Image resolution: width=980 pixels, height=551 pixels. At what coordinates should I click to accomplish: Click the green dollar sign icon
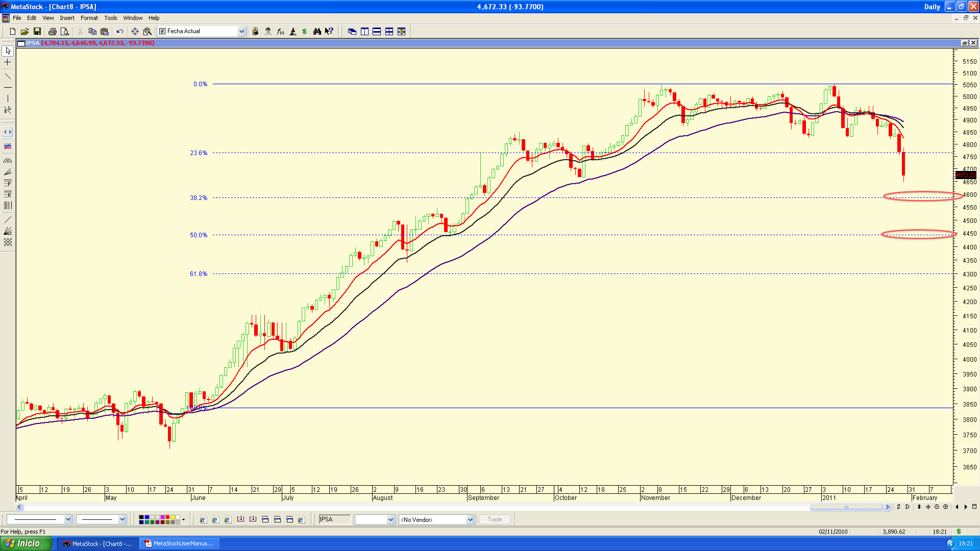tap(305, 32)
